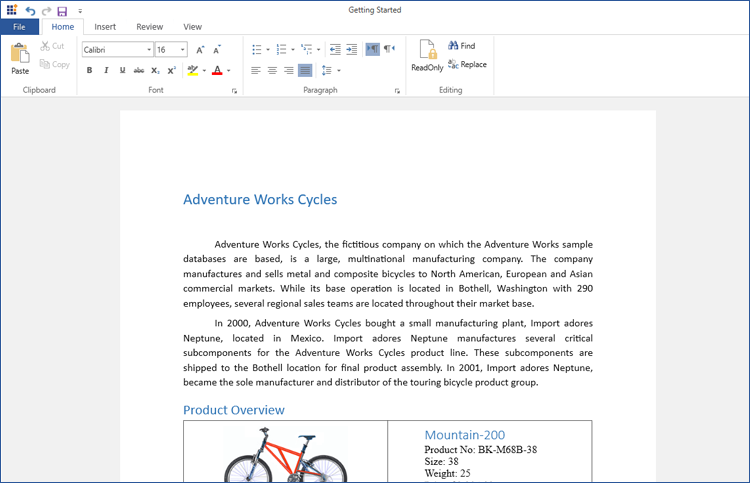Open the text highlight color dropdown arrow
750x483 pixels.
click(204, 71)
